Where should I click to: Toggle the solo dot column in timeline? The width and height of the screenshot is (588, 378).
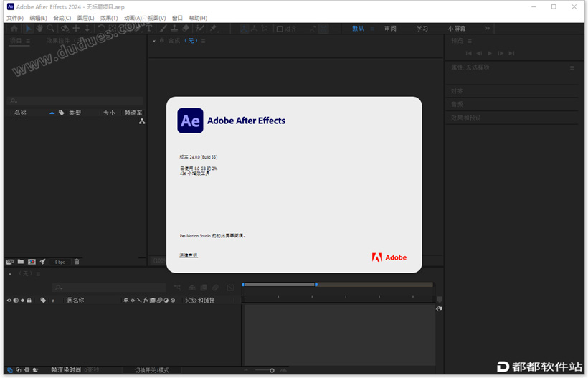pyautogui.click(x=22, y=301)
